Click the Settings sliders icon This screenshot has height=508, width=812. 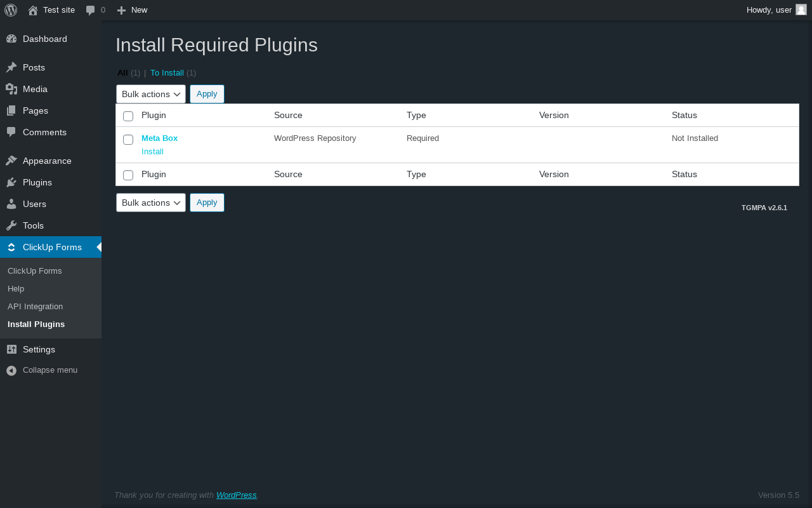coord(11,349)
